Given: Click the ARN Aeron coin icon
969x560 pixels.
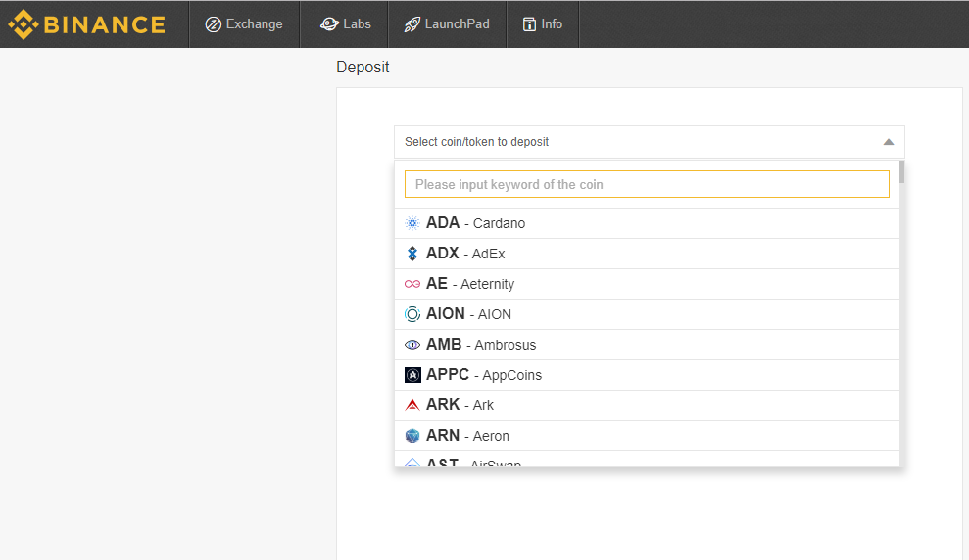Looking at the screenshot, I should click(412, 436).
